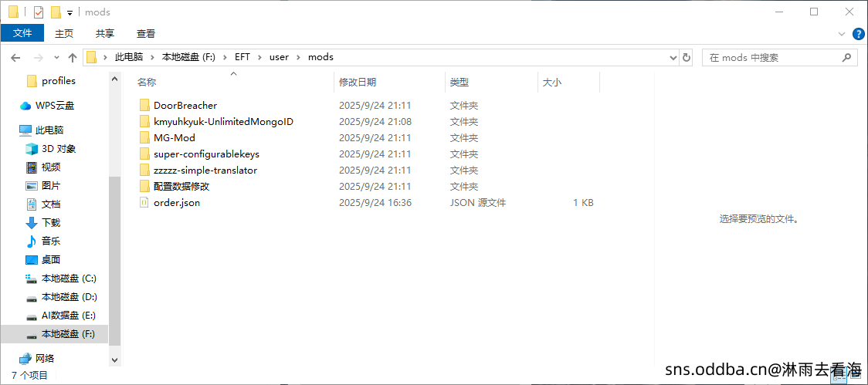Click chevron after EFT in address bar

point(259,57)
